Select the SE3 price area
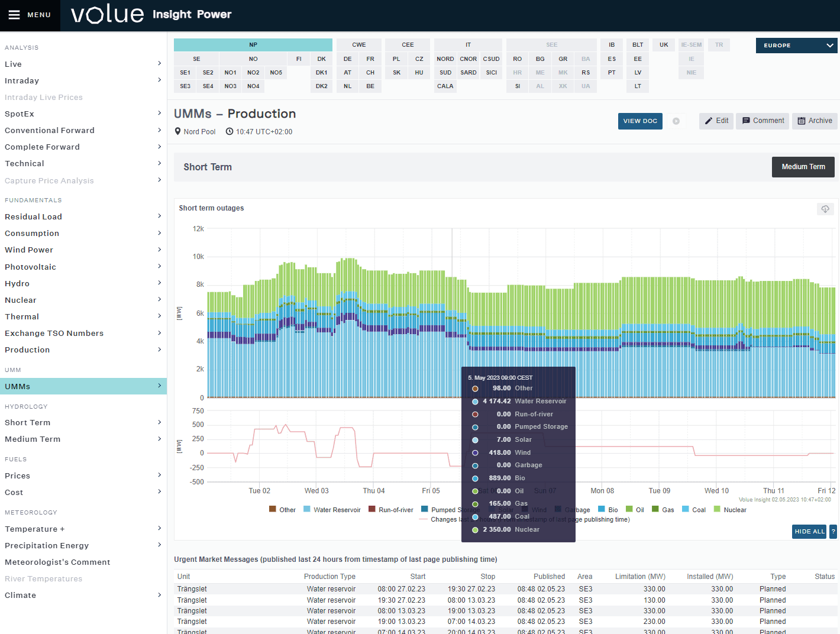This screenshot has height=634, width=840. tap(185, 86)
